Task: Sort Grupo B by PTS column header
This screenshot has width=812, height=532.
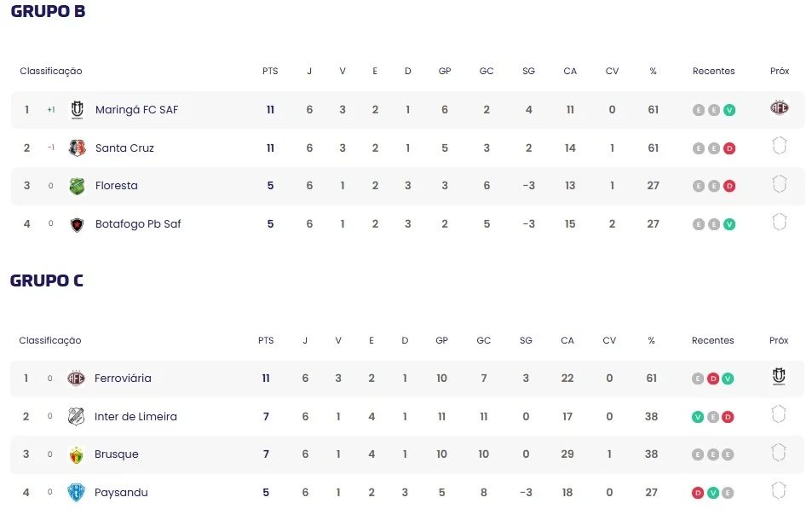Action: click(x=270, y=71)
